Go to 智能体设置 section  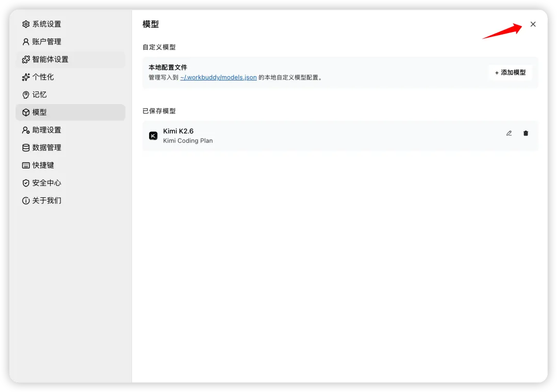click(x=70, y=59)
